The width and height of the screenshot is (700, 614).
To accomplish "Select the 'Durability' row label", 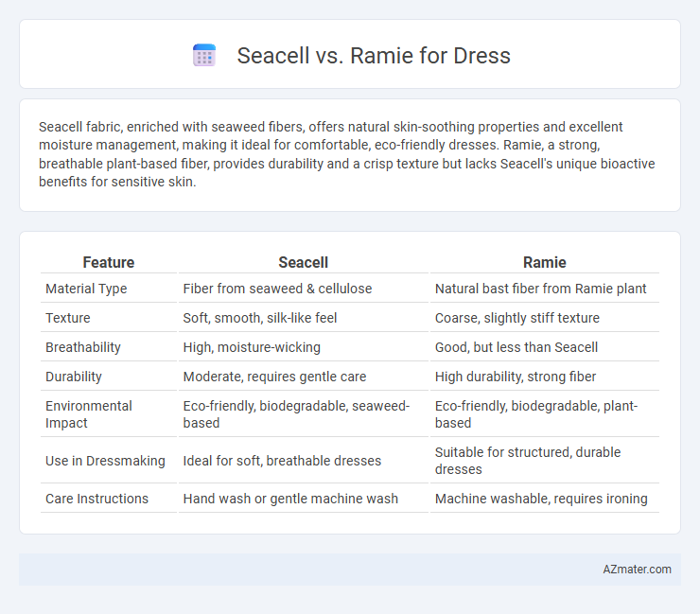I will point(74,377).
